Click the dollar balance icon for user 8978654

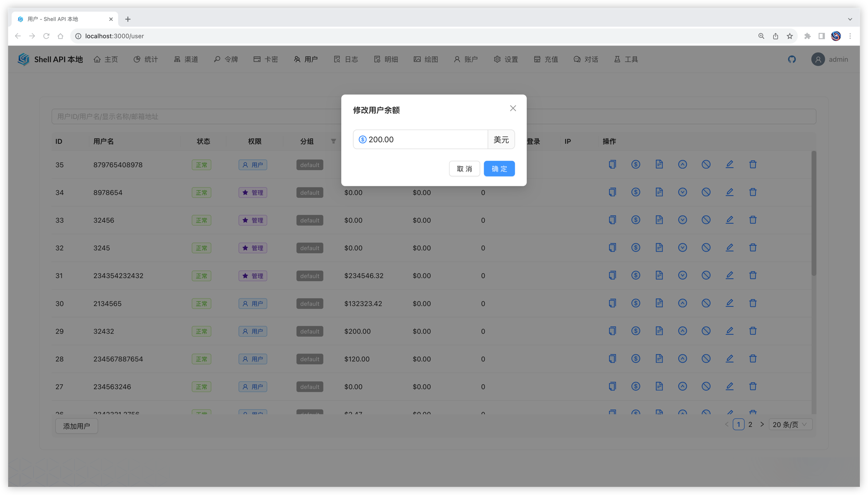(635, 192)
